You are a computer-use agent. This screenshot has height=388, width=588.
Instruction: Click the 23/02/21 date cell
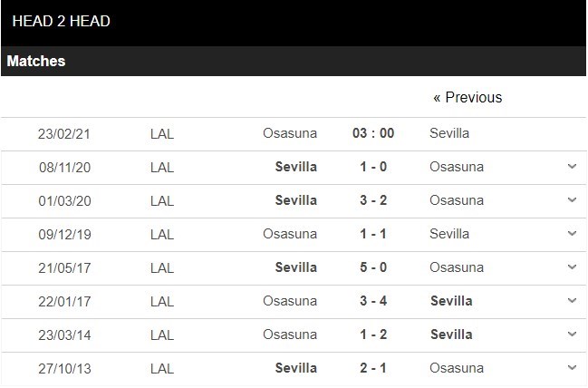64,133
